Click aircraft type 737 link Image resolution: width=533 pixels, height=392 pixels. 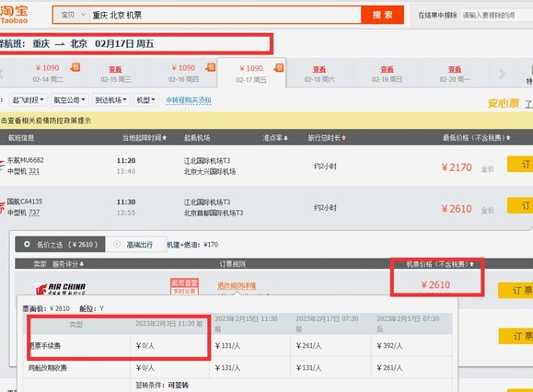click(x=34, y=213)
